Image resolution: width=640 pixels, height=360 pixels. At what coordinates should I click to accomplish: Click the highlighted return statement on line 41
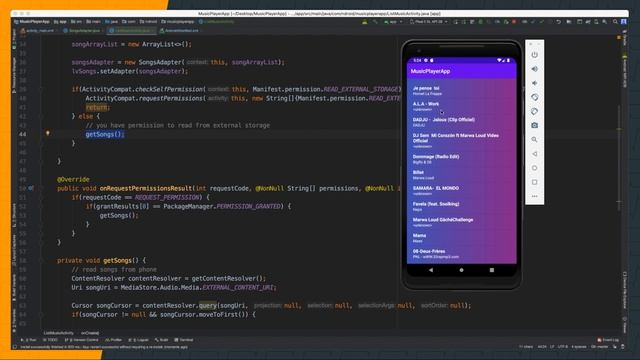98,107
